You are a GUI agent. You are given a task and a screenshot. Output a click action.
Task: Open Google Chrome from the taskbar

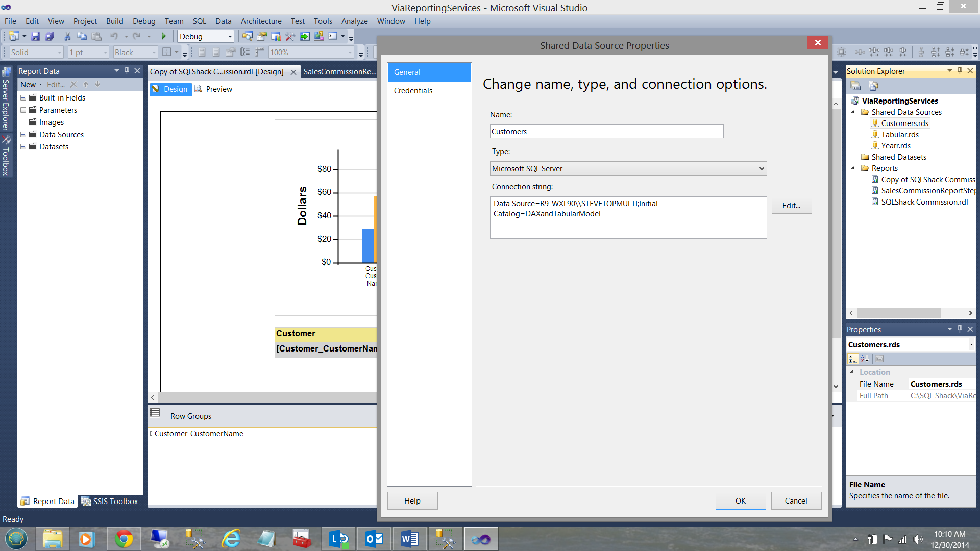click(x=124, y=539)
